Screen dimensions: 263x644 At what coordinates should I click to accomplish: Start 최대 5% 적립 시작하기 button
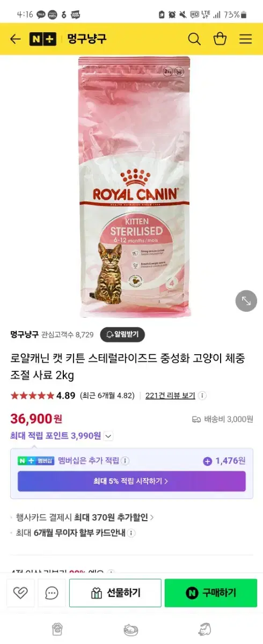click(x=131, y=481)
